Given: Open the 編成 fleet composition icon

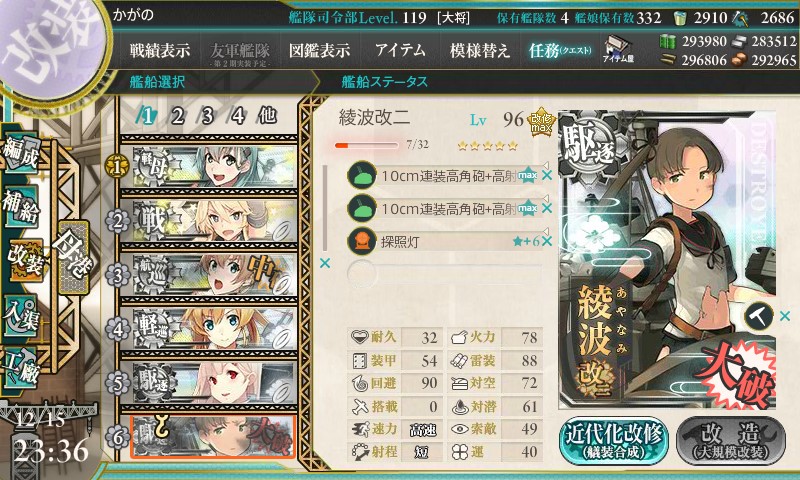Looking at the screenshot, I should pos(22,151).
